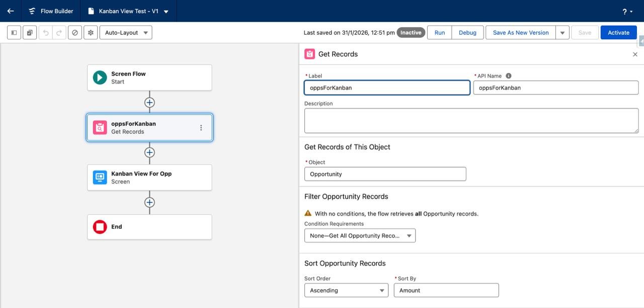Open the Sort Order dropdown
The height and width of the screenshot is (308, 644).
(346, 290)
